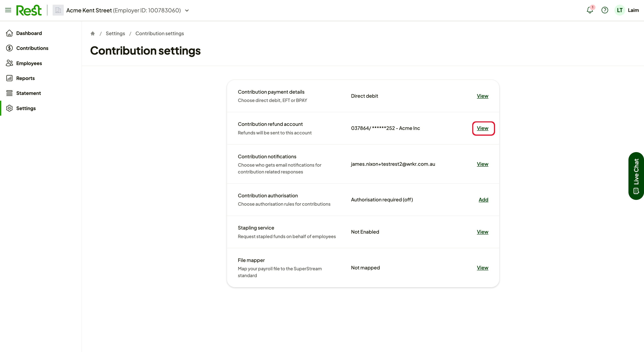Open the Acme Kent Street employer dropdown

tap(123, 10)
